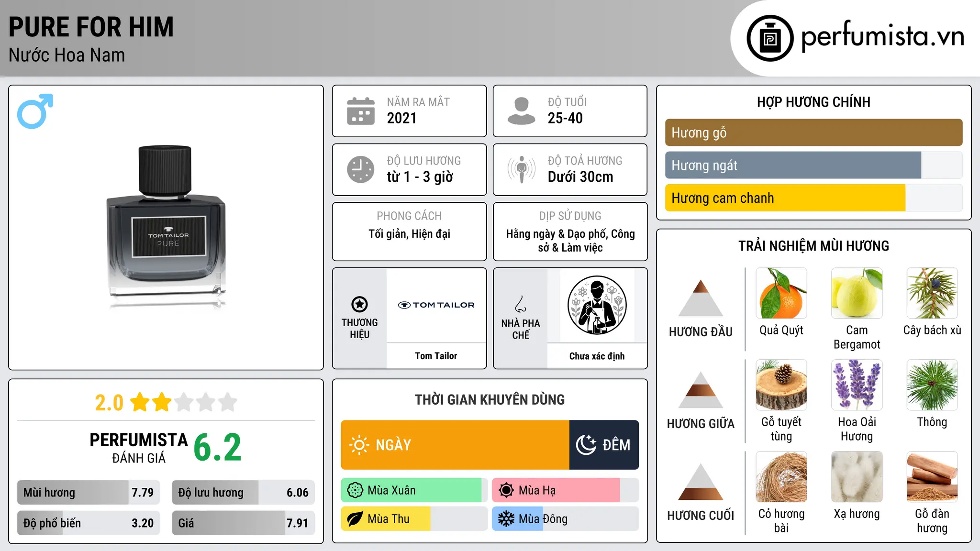The width and height of the screenshot is (980, 551).
Task: Click the sun icon in the Ngày bar
Action: click(359, 445)
